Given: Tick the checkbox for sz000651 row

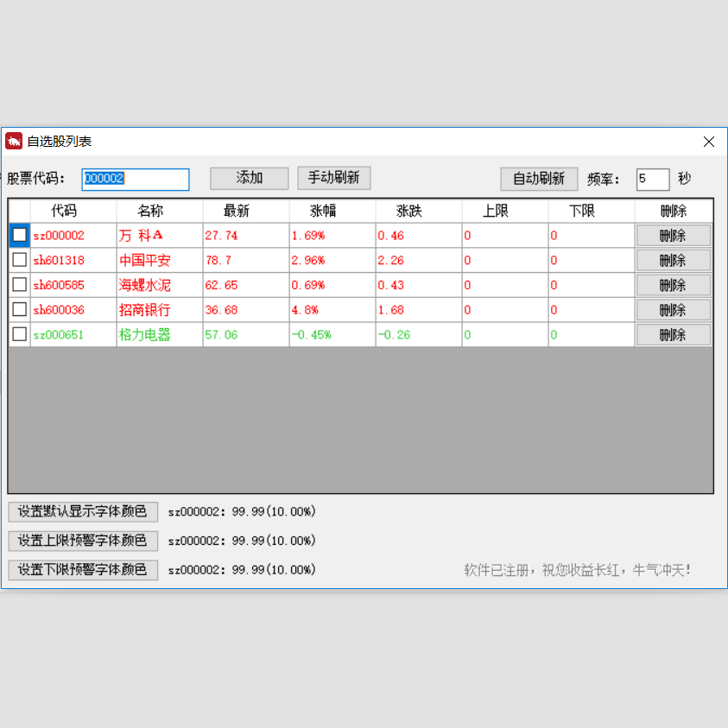Looking at the screenshot, I should (20, 334).
